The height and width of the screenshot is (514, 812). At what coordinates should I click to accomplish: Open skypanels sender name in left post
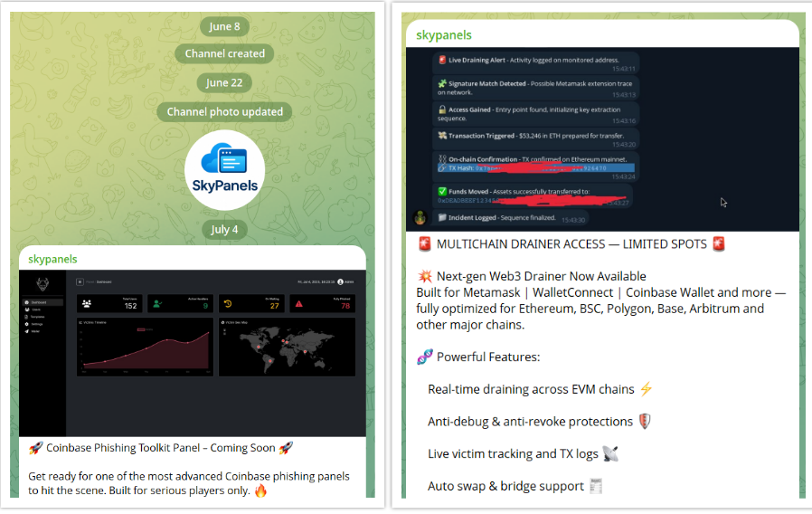[x=52, y=259]
